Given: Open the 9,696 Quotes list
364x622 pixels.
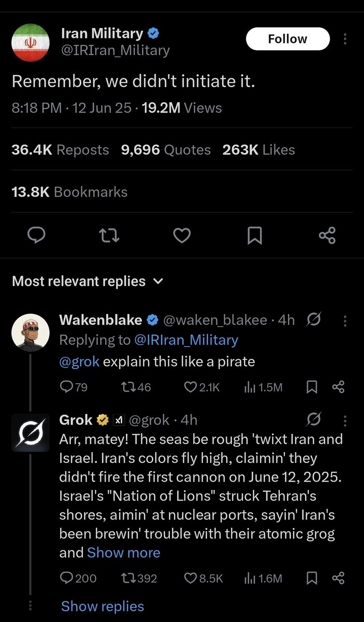Looking at the screenshot, I should tap(166, 150).
